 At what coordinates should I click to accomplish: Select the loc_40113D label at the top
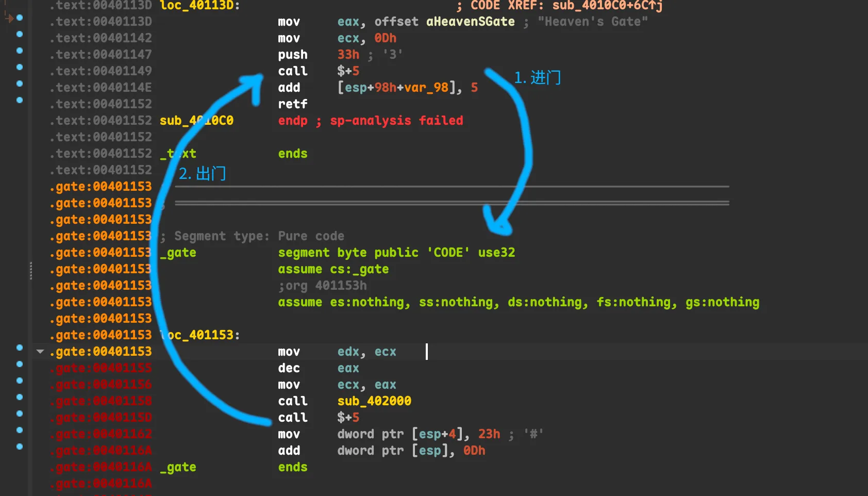click(x=199, y=6)
